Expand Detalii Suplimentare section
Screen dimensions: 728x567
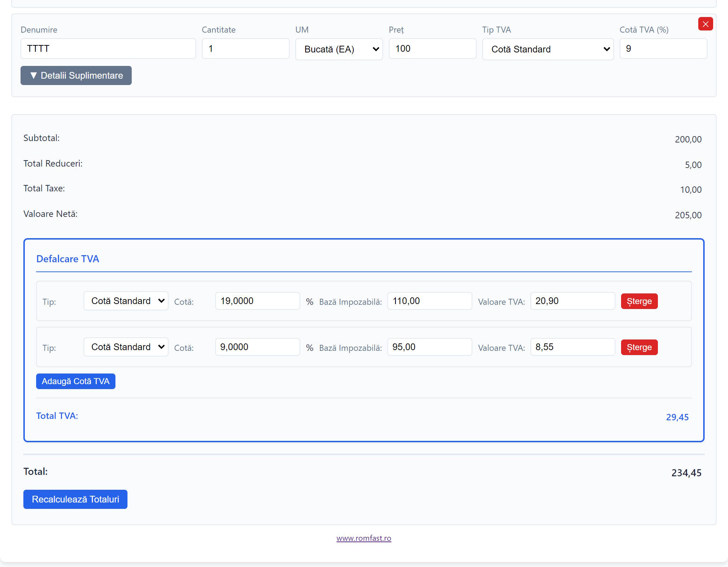pyautogui.click(x=76, y=75)
